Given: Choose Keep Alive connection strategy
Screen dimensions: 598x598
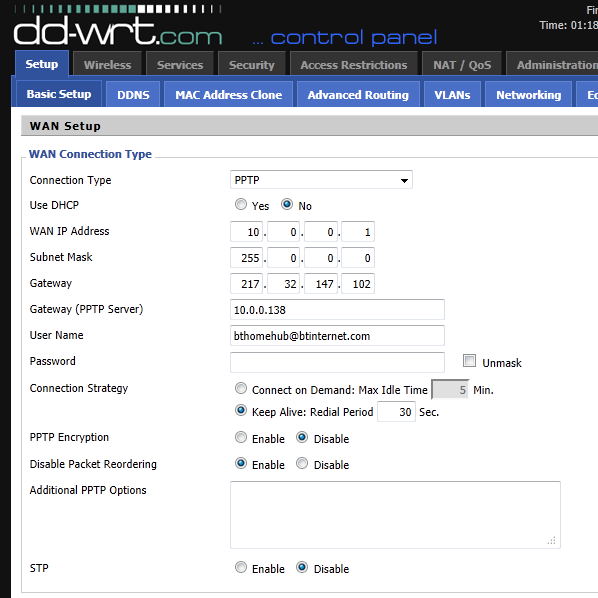Looking at the screenshot, I should [241, 410].
